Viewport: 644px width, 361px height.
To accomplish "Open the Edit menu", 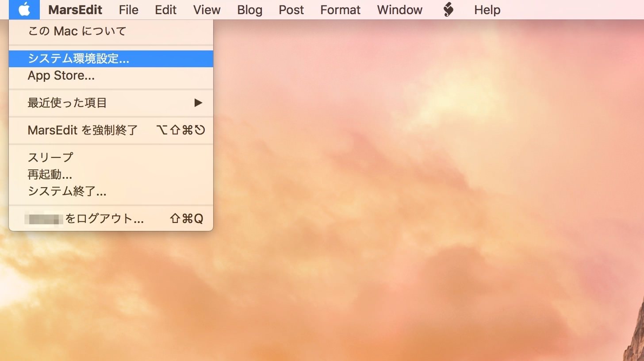I will 166,10.
